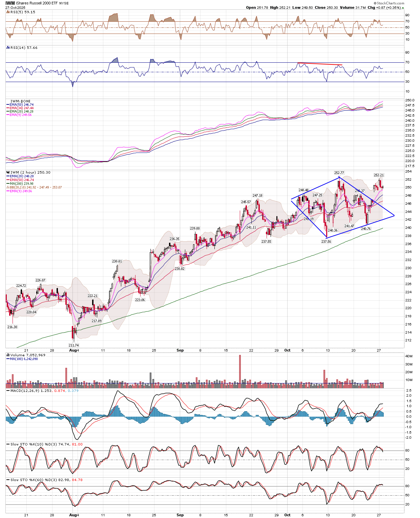Click the 237.56 diamond low label
420x518 pixels.
(326, 242)
